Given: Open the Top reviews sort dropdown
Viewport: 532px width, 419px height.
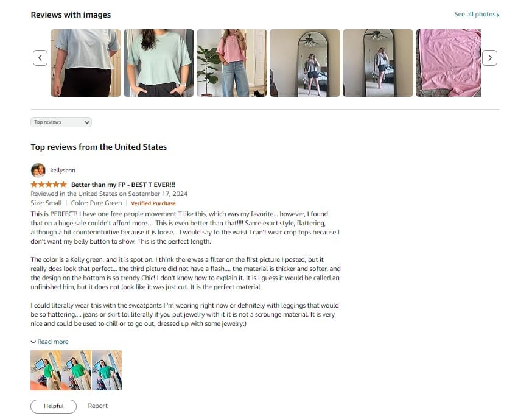Looking at the screenshot, I should pyautogui.click(x=61, y=122).
